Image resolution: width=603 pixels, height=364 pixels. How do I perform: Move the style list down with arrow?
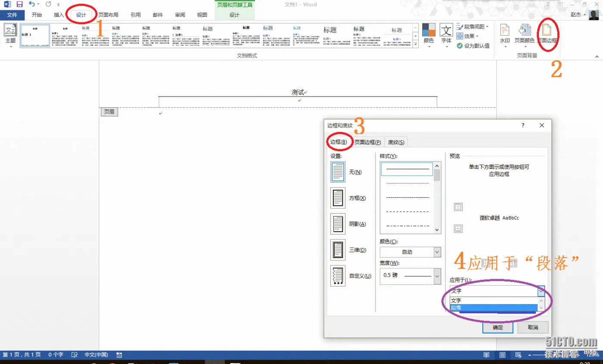coord(437,230)
